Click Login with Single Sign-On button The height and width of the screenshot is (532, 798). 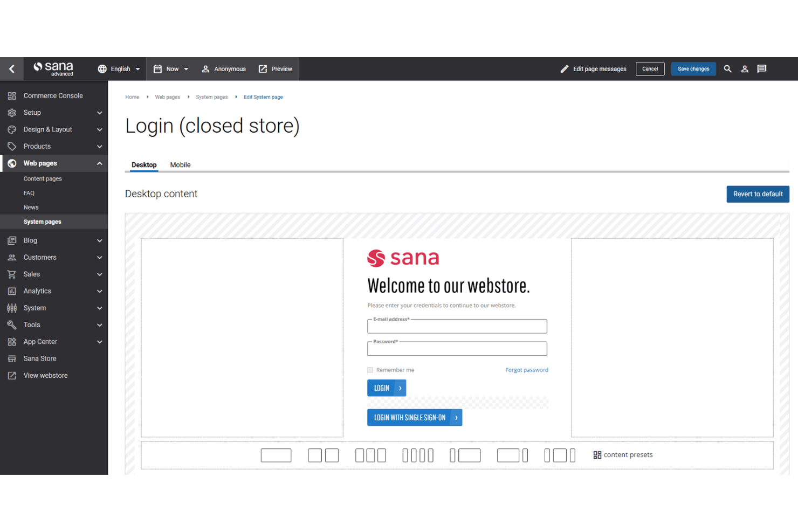click(x=415, y=418)
